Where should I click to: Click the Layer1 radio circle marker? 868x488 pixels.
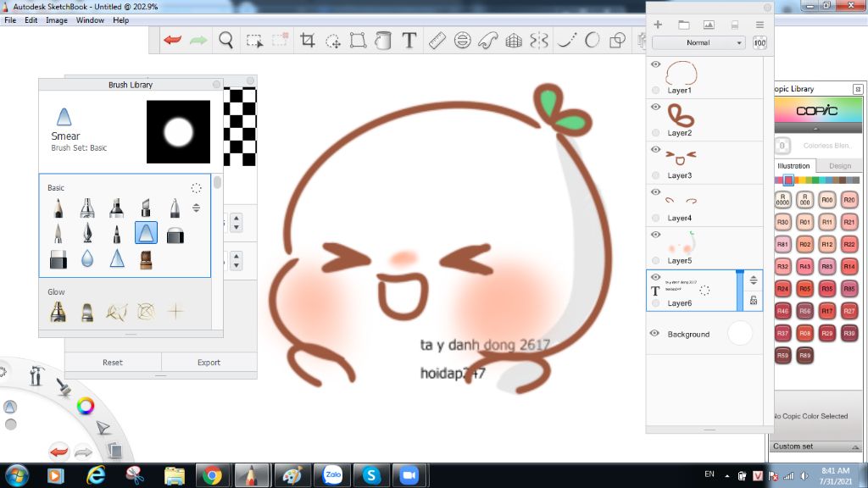(655, 90)
